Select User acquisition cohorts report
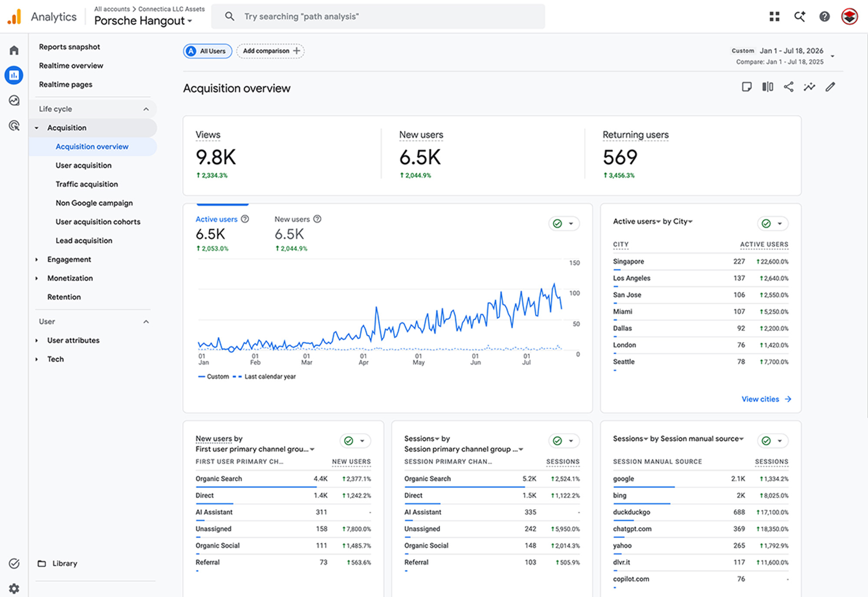868x597 pixels. tap(98, 221)
